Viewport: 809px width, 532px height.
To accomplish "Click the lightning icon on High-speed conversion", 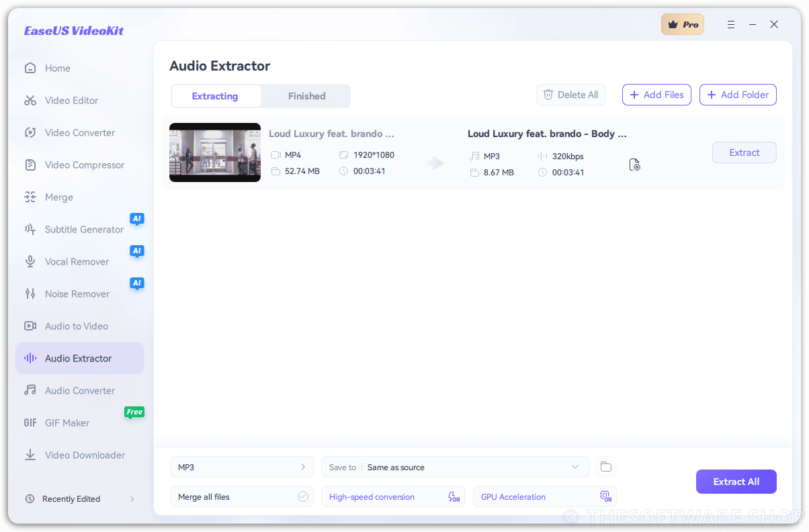I will pos(454,497).
